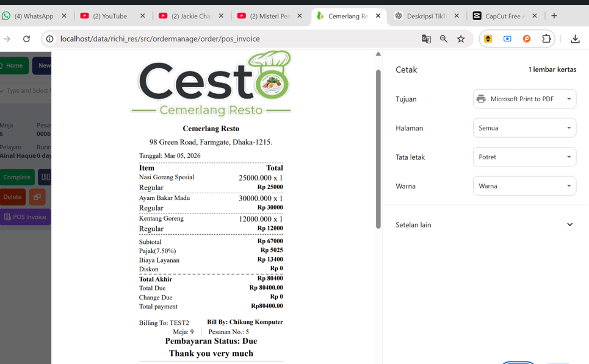Screen dimensions: 589x364
Task: Reload the page with the refresh icon
Action: click(26, 39)
